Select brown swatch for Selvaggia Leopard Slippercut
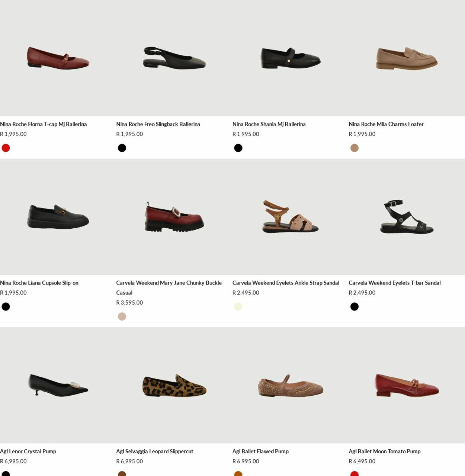 (122, 474)
